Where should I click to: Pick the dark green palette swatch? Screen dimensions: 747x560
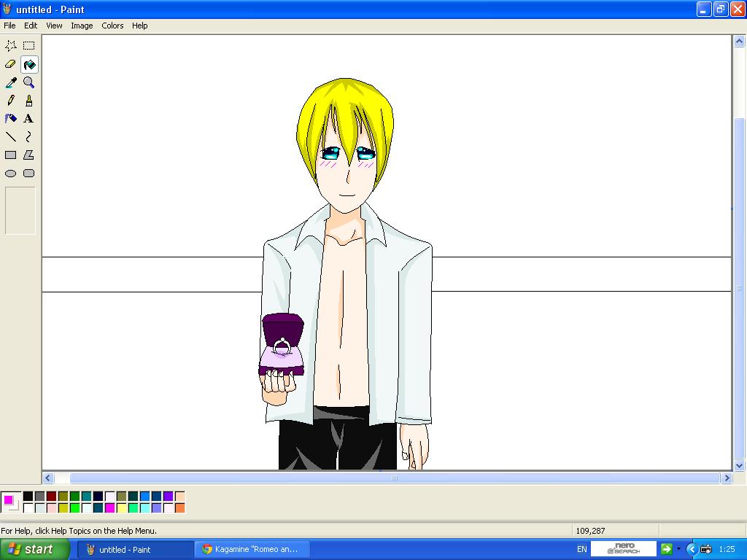tap(75, 497)
